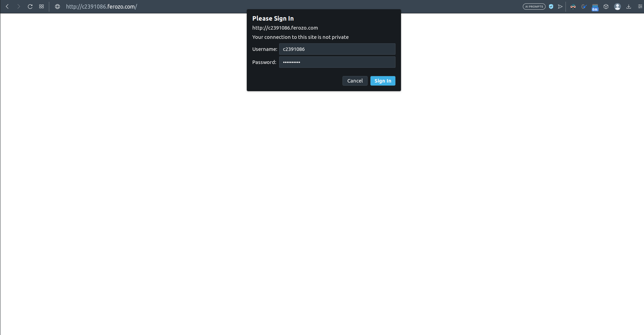This screenshot has width=644, height=335.
Task: Click the paper plane send icon
Action: click(560, 7)
